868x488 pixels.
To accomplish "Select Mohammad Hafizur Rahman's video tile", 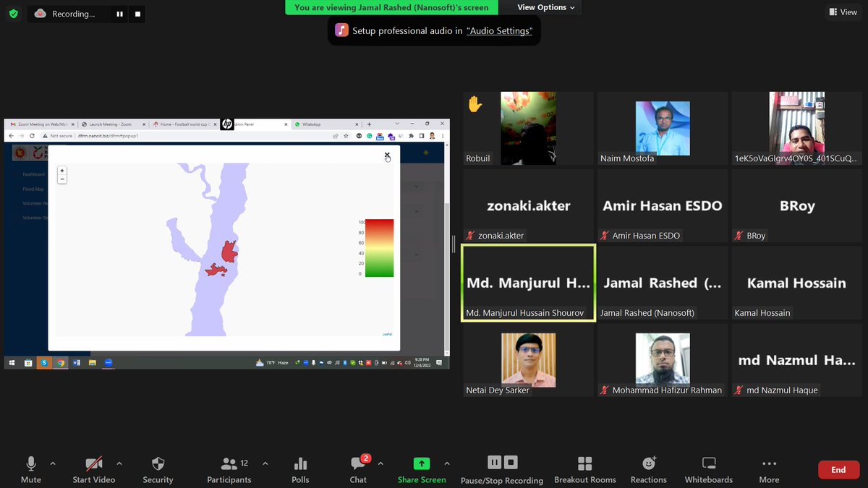I will point(663,360).
